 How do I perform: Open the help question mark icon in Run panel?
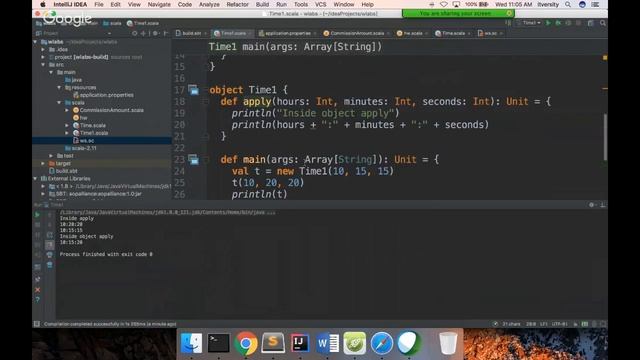tap(38, 300)
